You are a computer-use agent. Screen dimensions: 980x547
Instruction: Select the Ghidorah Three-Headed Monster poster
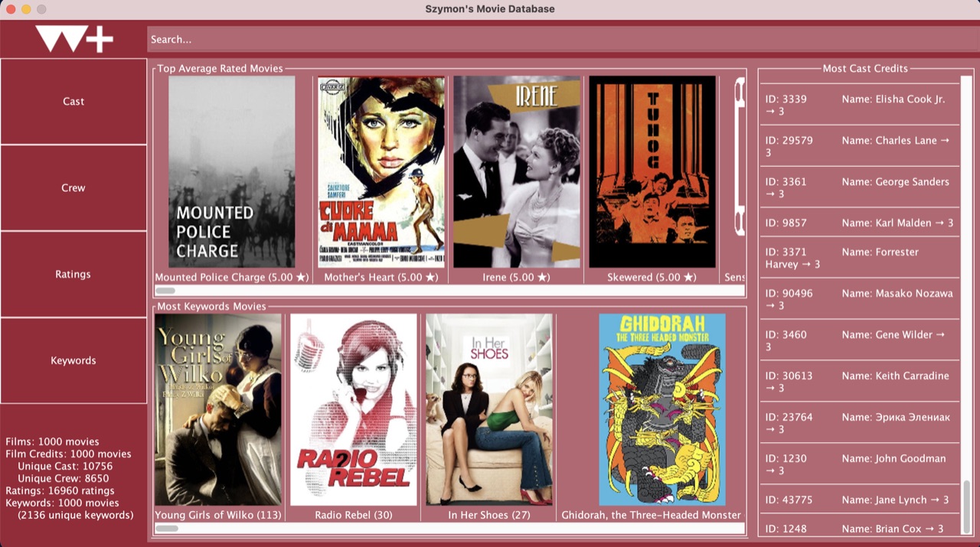pyautogui.click(x=662, y=409)
